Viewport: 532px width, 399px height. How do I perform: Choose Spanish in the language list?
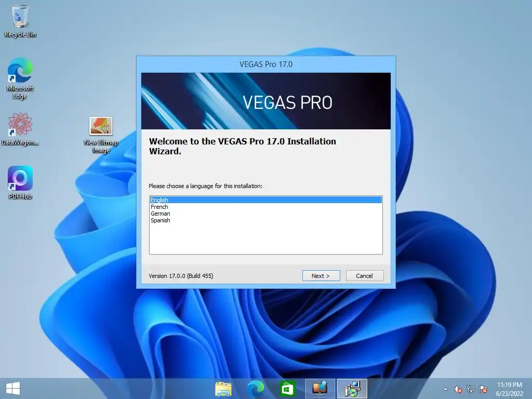click(265, 220)
